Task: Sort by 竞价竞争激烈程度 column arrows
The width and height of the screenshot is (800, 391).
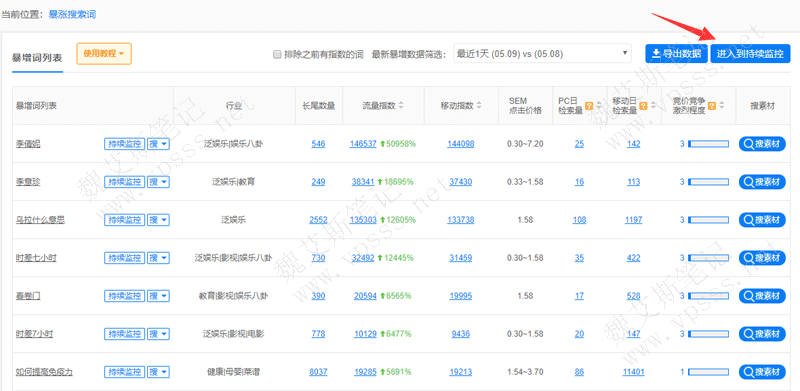Action: click(x=722, y=106)
